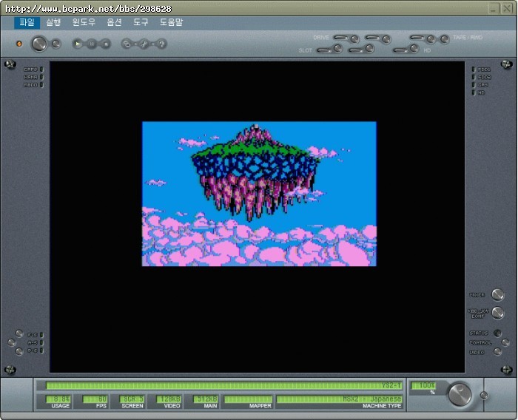Click the round HD insert button

point(414,49)
